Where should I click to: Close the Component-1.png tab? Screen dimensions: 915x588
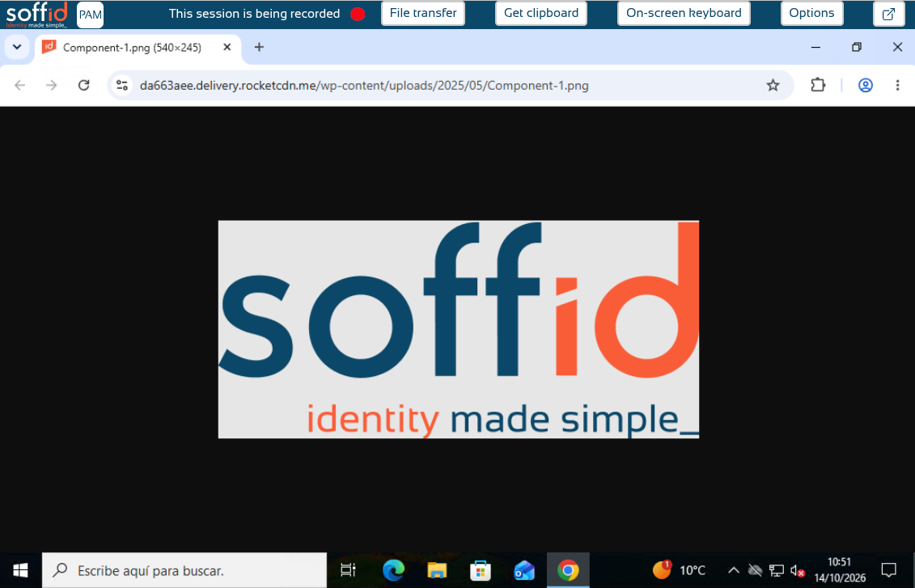click(x=227, y=47)
